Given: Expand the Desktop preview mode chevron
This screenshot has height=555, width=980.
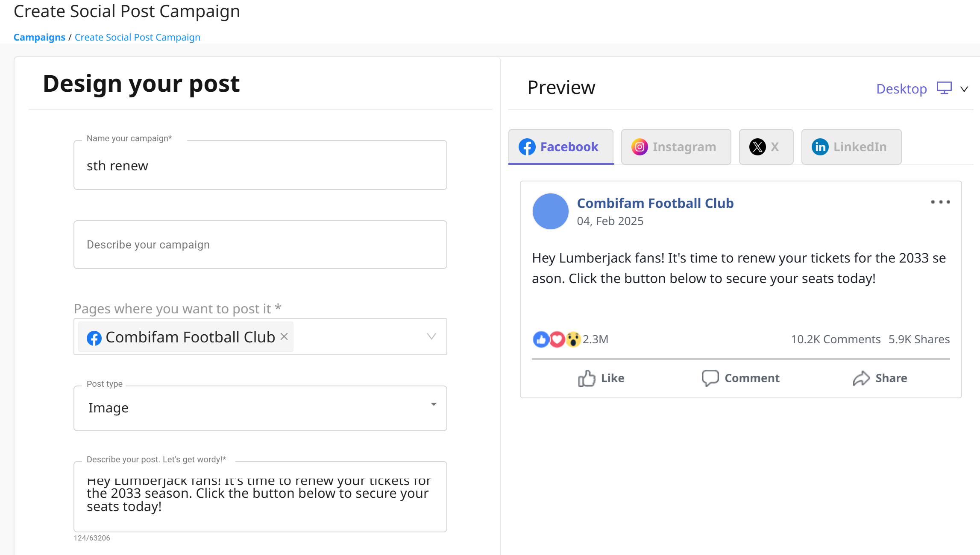Looking at the screenshot, I should [x=964, y=89].
